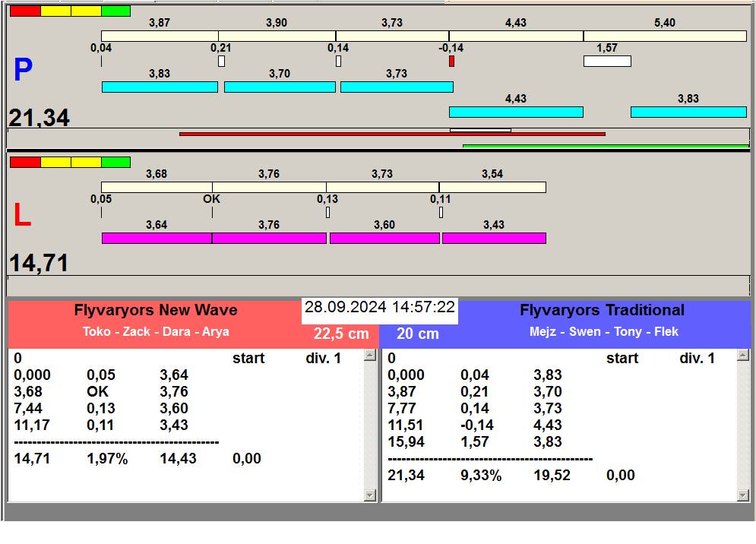Select the 0,11 pass marker in L lane
The width and height of the screenshot is (756, 544).
pos(441,212)
